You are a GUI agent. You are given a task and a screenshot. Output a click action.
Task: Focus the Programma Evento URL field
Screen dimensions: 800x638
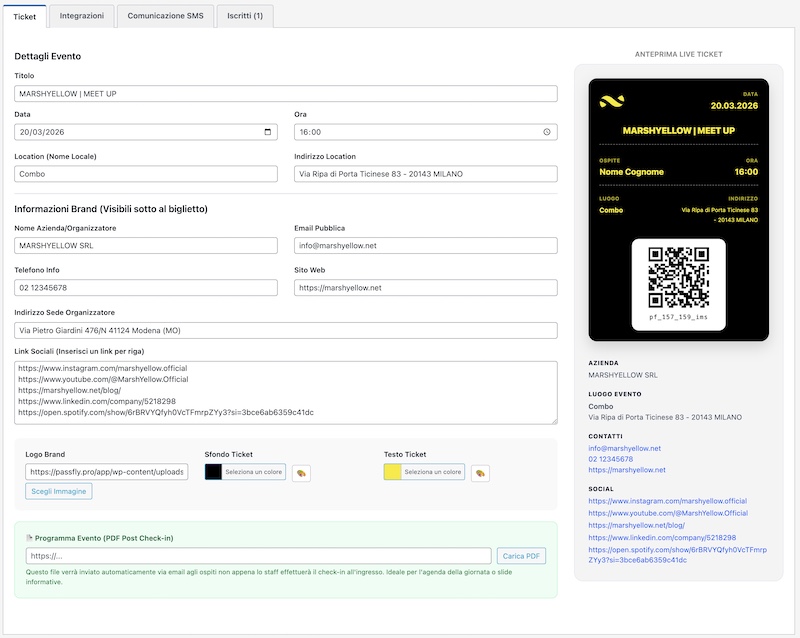(258, 556)
